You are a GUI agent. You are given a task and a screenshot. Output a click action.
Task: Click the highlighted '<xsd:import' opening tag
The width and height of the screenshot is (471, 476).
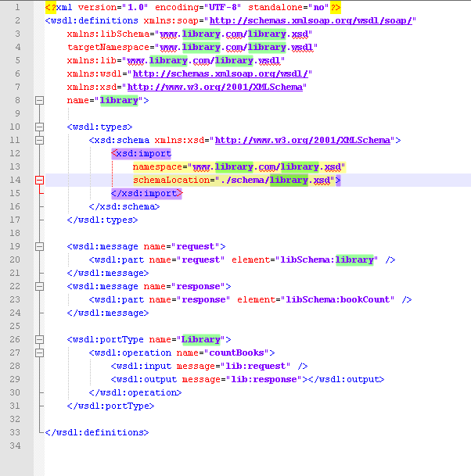pos(142,154)
